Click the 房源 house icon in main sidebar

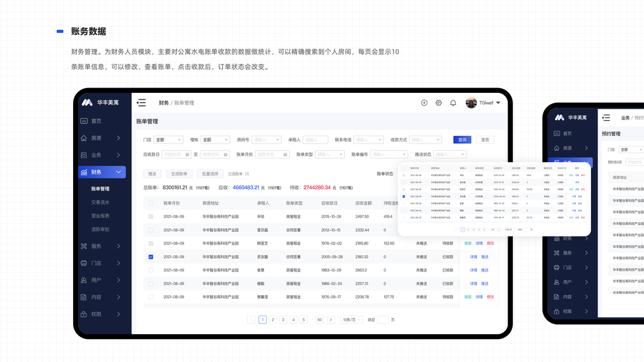[x=84, y=138]
